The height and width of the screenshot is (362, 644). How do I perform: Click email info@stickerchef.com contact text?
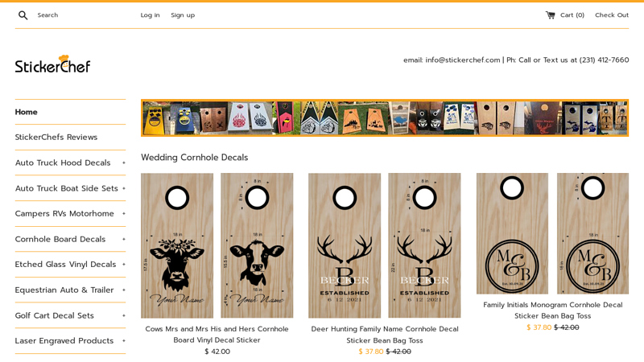452,60
